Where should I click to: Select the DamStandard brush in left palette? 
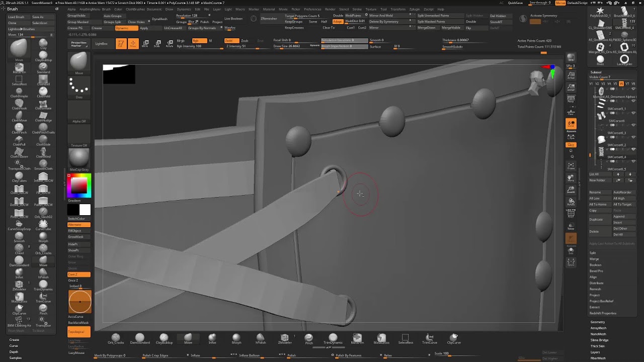[x=19, y=260]
